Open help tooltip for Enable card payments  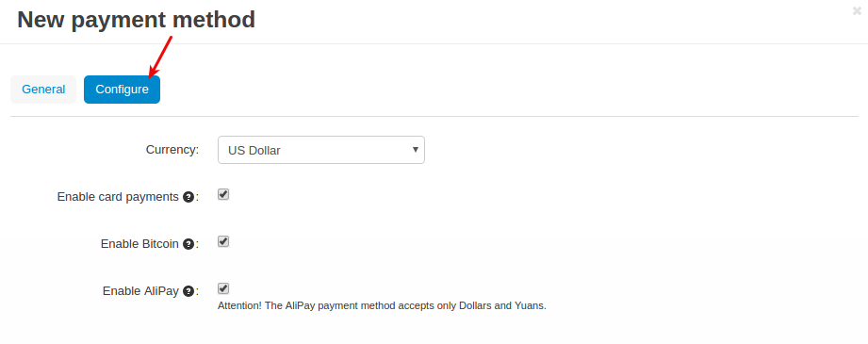(188, 197)
